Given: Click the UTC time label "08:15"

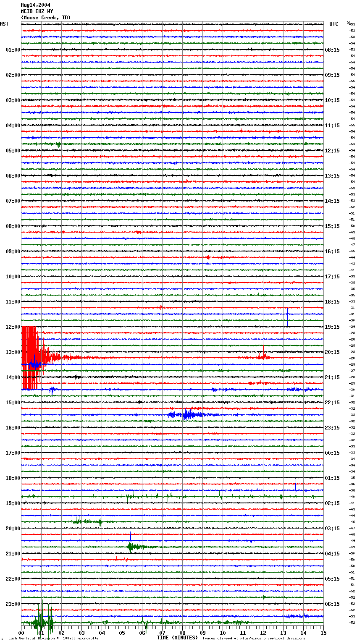Looking at the screenshot, I should (x=332, y=50).
